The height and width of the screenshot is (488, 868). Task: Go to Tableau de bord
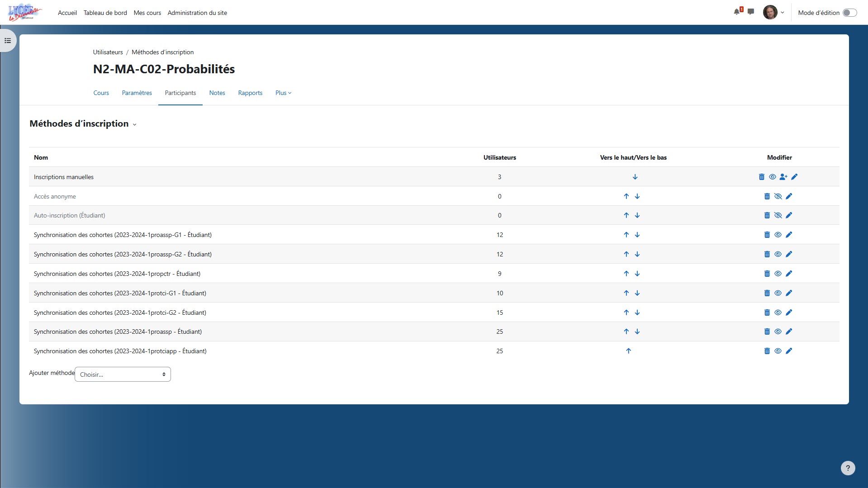pyautogui.click(x=105, y=13)
